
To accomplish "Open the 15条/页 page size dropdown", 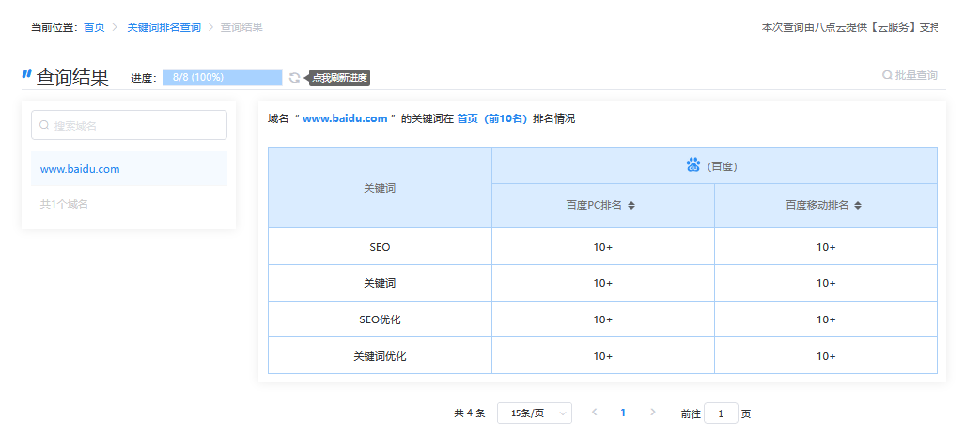I will click(534, 413).
